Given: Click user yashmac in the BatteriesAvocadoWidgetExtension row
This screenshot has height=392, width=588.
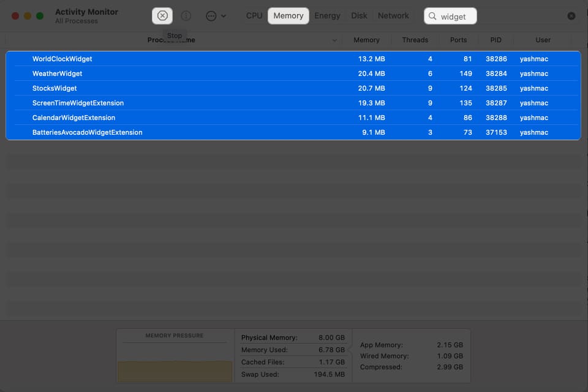Looking at the screenshot, I should [x=534, y=132].
